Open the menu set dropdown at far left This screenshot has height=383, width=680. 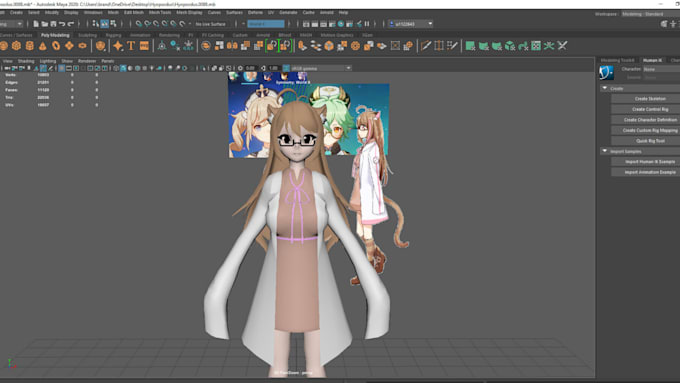pyautogui.click(x=11, y=24)
